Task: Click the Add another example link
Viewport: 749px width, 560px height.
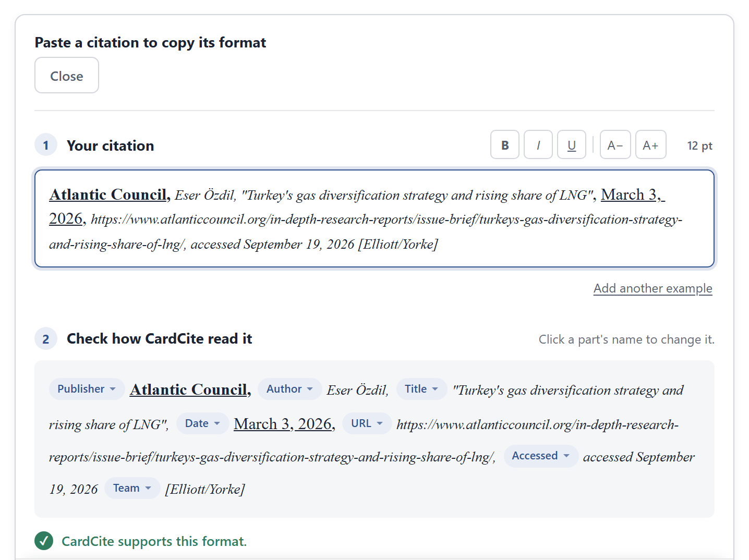Action: [653, 288]
